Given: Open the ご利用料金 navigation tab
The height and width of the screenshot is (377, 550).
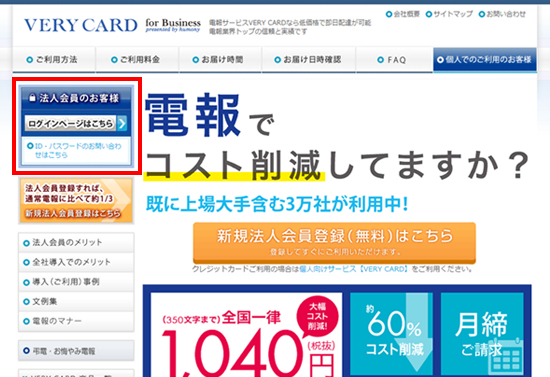Looking at the screenshot, I should [x=137, y=60].
